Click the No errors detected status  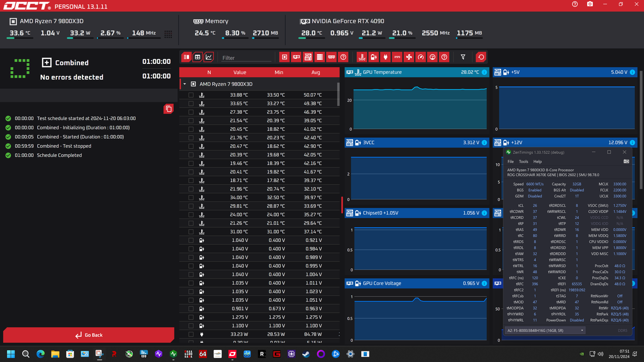tap(71, 77)
